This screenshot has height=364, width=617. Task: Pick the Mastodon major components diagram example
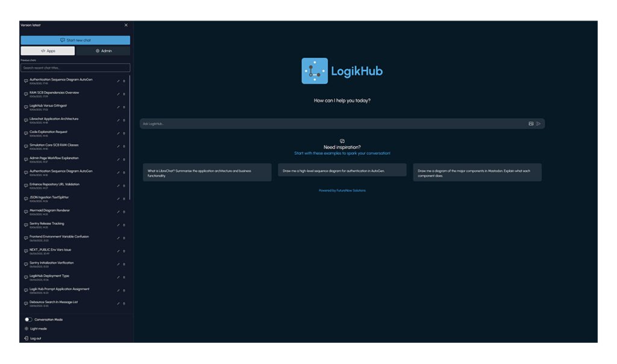coord(477,173)
